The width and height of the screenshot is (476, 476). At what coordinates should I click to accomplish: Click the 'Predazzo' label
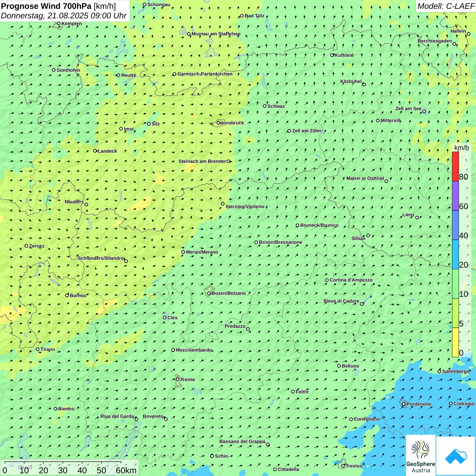pyautogui.click(x=235, y=326)
